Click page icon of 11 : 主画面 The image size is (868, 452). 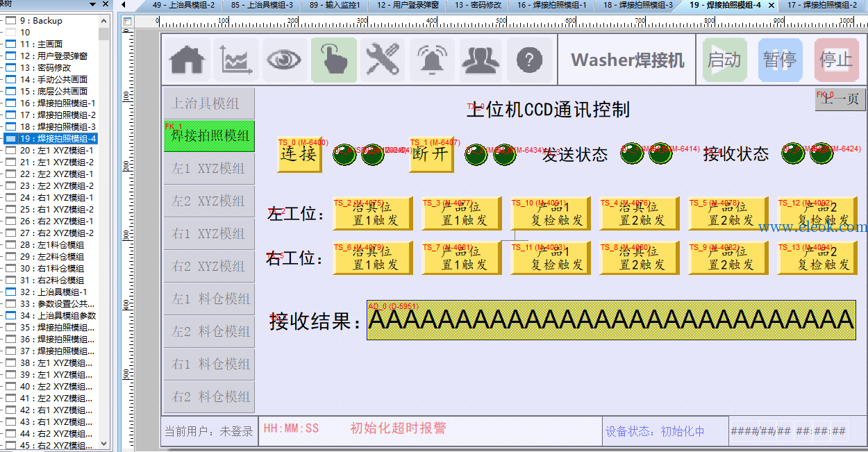click(10, 44)
